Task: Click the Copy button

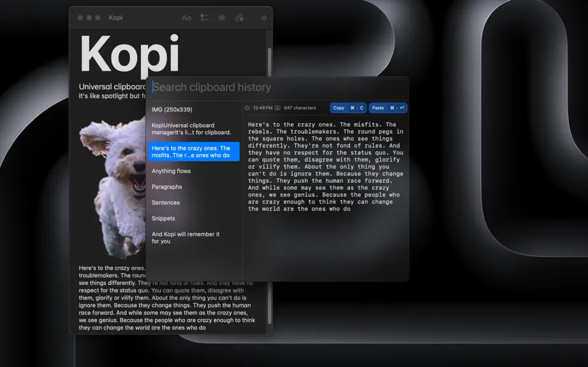Action: coord(348,108)
